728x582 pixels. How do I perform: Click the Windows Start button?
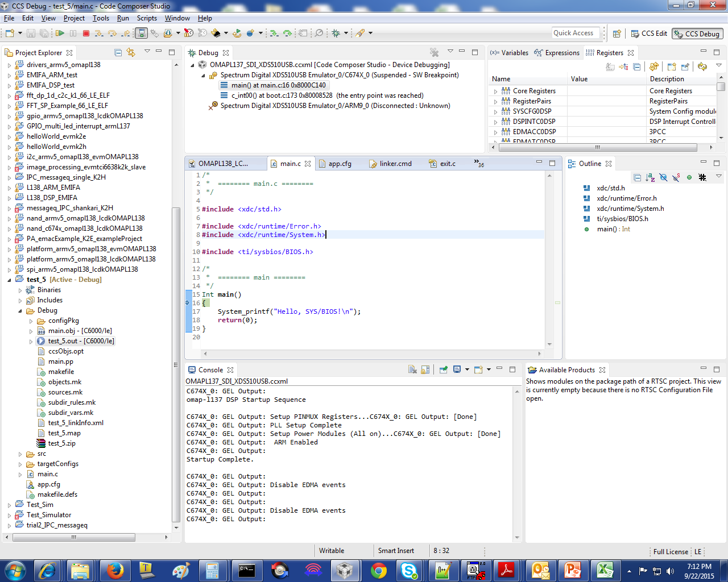(15, 570)
